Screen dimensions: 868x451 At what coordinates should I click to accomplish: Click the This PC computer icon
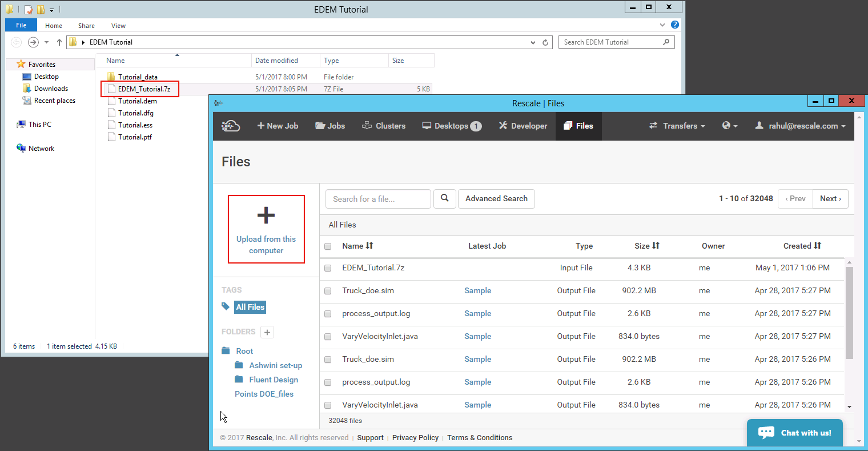(21, 124)
